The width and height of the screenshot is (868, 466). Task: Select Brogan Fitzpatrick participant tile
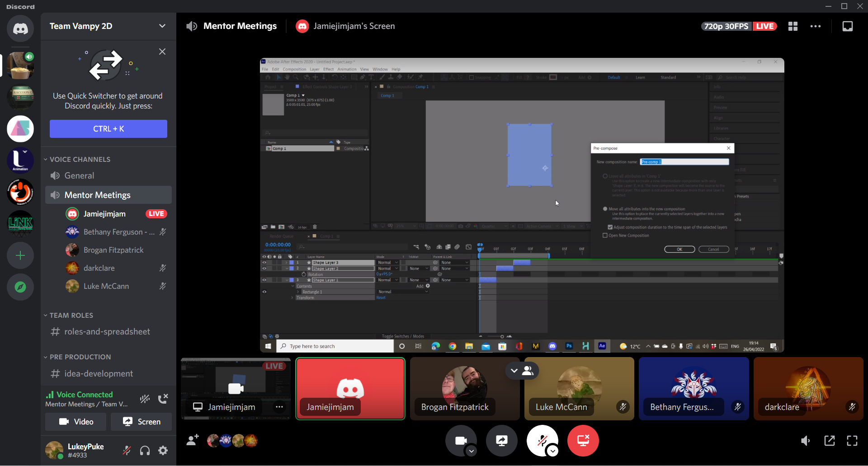tap(465, 389)
